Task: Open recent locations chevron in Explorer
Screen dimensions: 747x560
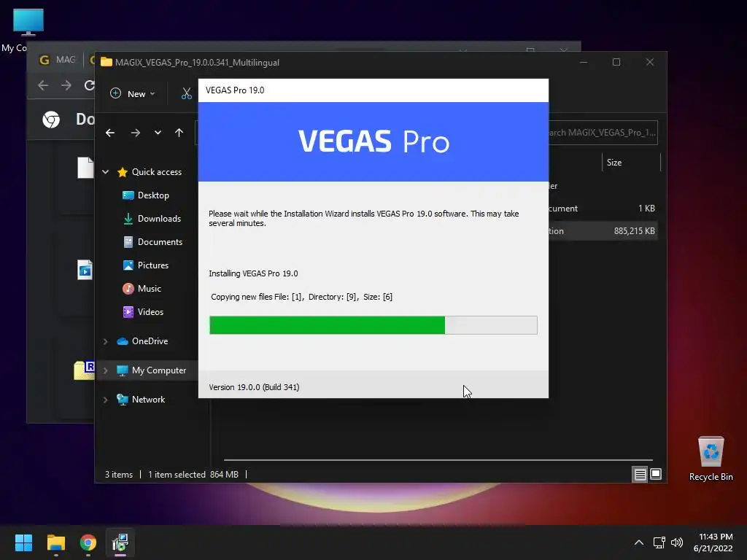Action: (158, 133)
